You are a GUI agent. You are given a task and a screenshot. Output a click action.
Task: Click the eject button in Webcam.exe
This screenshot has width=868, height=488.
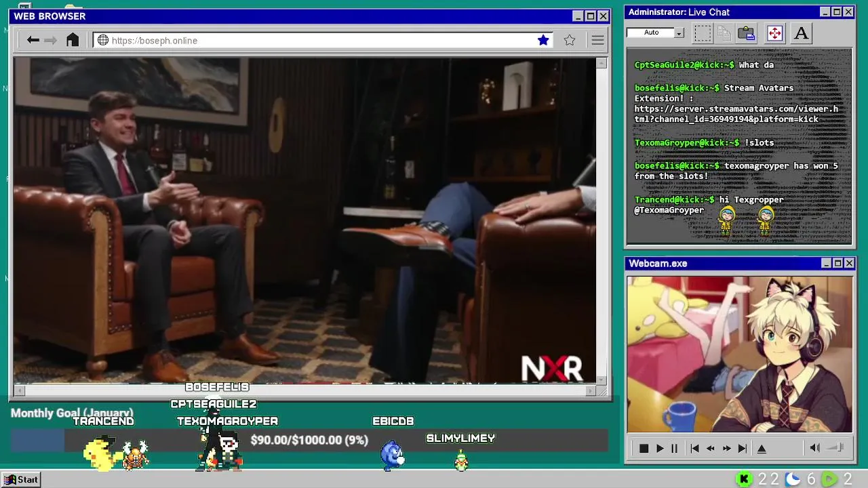762,448
